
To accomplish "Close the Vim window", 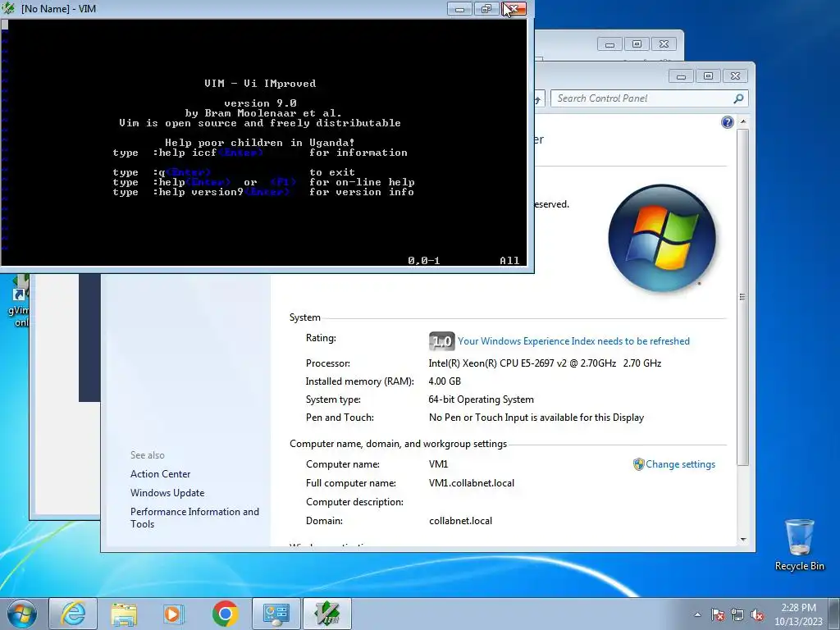I will coord(514,9).
